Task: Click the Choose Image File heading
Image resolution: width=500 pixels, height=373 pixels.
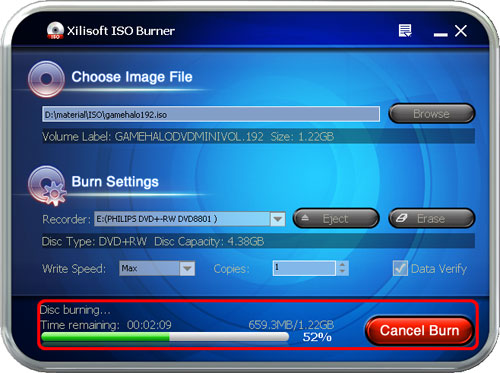Action: (132, 77)
